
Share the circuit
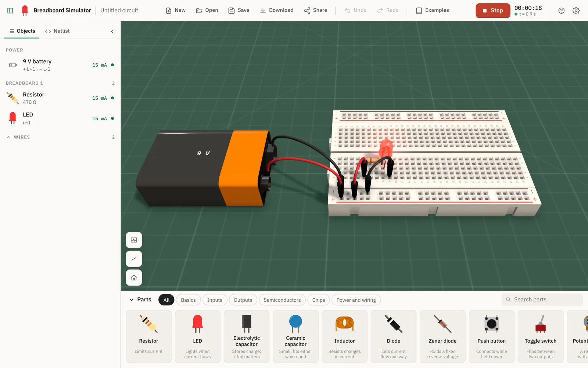click(315, 10)
